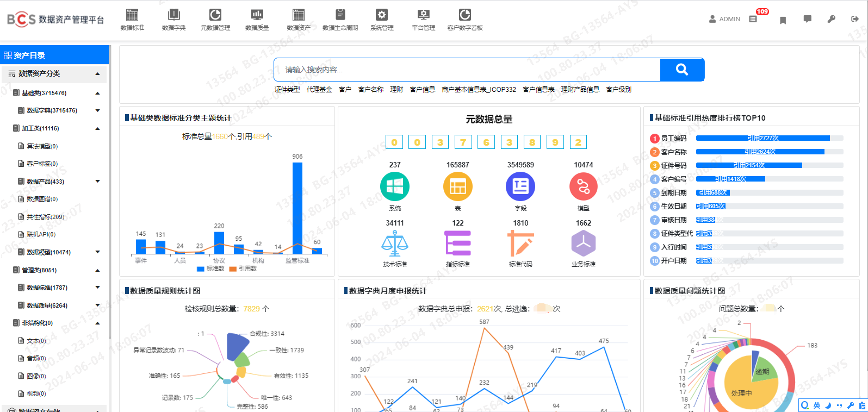Expand the 数据模型(10474) tree node

tap(98, 252)
